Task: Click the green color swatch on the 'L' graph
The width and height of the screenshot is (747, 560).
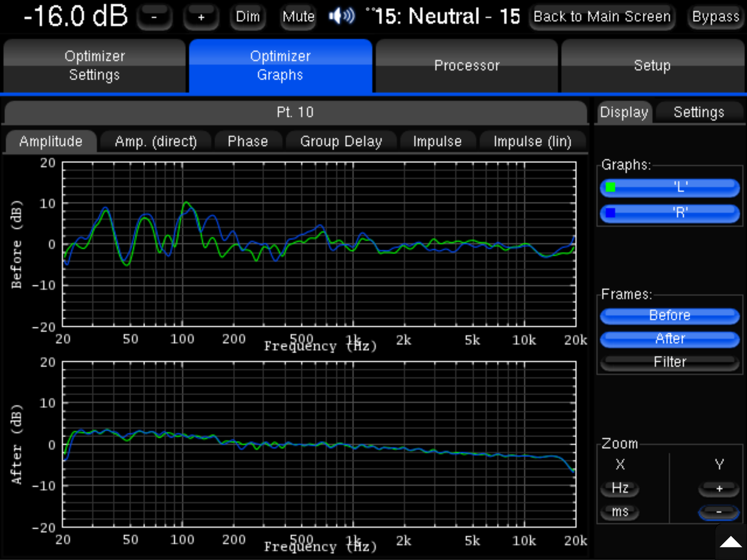Action: (611, 187)
